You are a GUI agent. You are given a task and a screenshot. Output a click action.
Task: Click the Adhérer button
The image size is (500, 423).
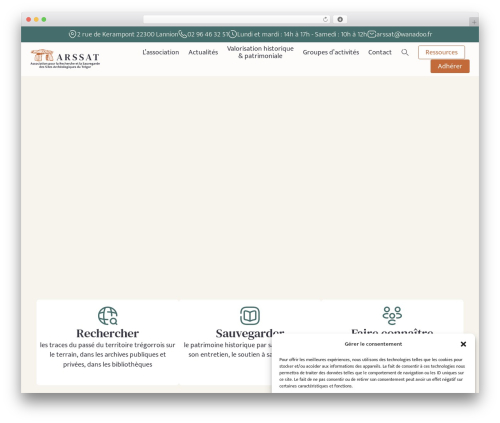[450, 66]
